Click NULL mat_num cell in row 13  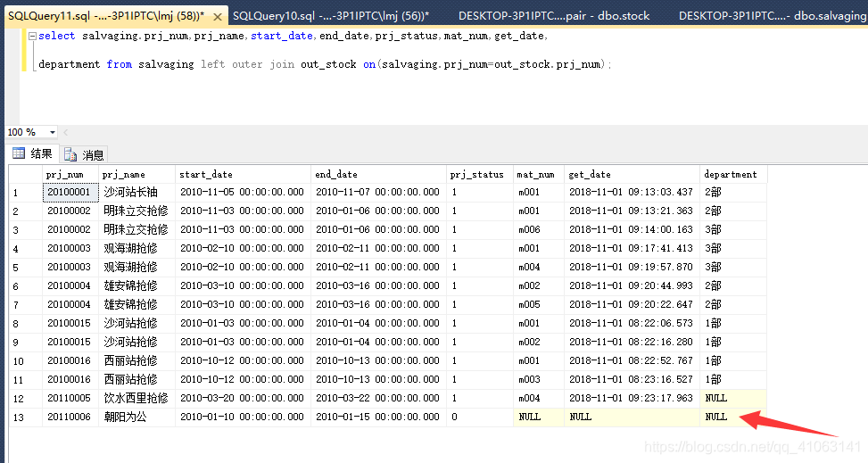click(539, 417)
